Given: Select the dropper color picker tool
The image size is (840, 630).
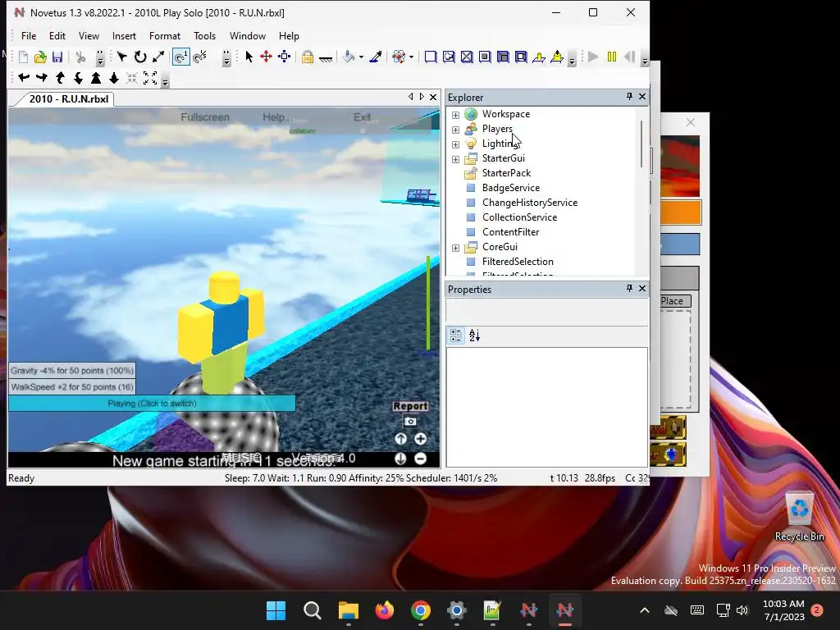Looking at the screenshot, I should tap(376, 57).
